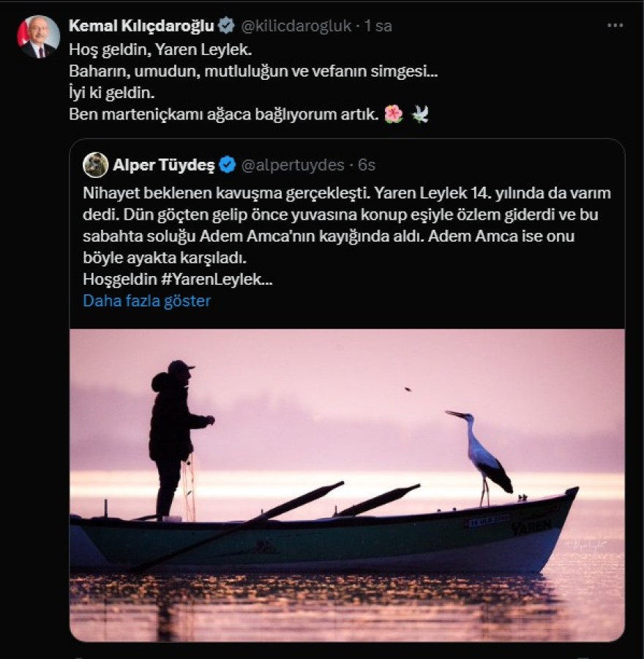Select the @alpertuydes handle
Viewport: 644px width, 659px height.
(x=292, y=165)
